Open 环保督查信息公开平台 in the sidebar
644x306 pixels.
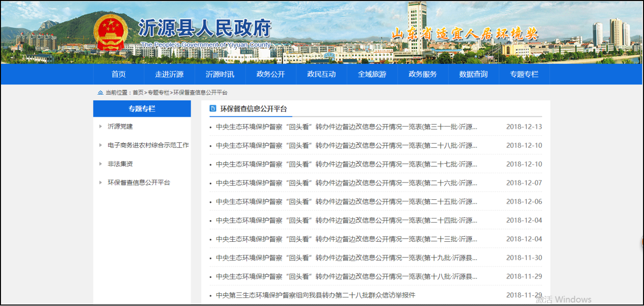click(x=139, y=183)
